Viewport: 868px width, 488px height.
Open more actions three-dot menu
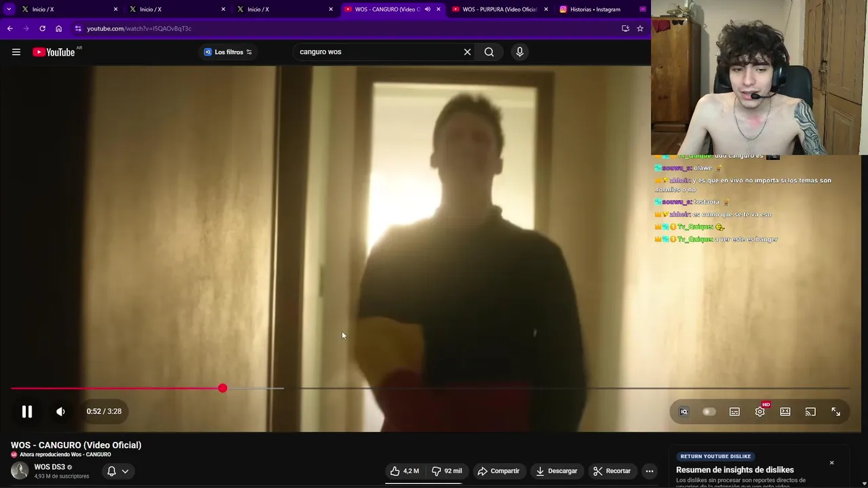tap(650, 471)
